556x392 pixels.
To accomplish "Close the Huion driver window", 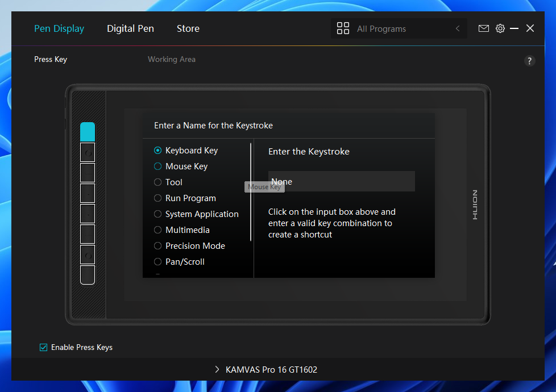I will (x=530, y=28).
